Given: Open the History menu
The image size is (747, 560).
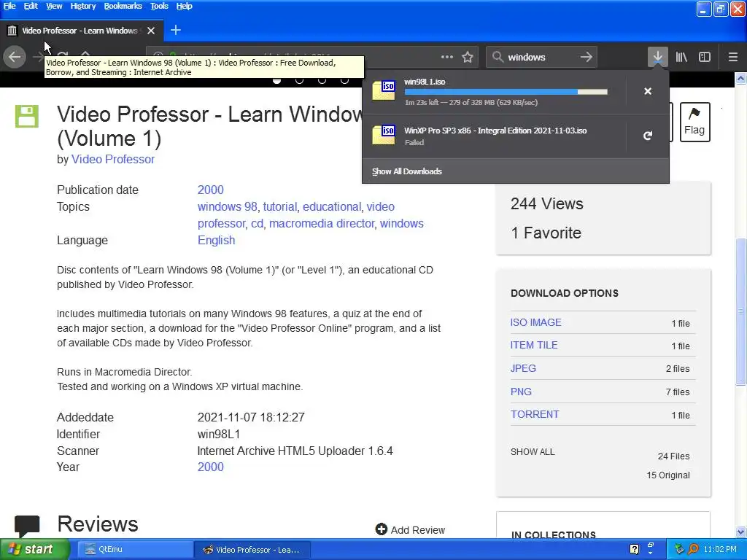Looking at the screenshot, I should tap(83, 6).
